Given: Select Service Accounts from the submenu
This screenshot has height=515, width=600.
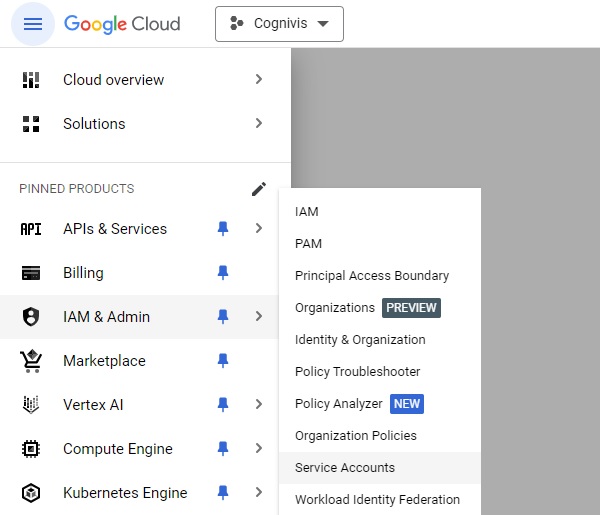Looking at the screenshot, I should pos(345,468).
